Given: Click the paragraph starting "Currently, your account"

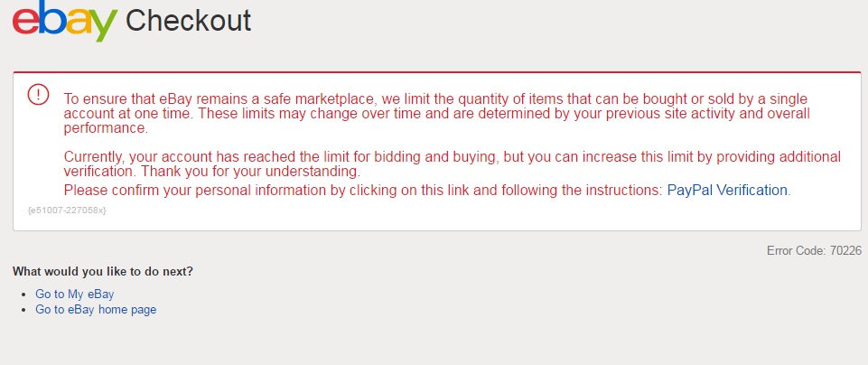Looking at the screenshot, I should click(x=452, y=156).
